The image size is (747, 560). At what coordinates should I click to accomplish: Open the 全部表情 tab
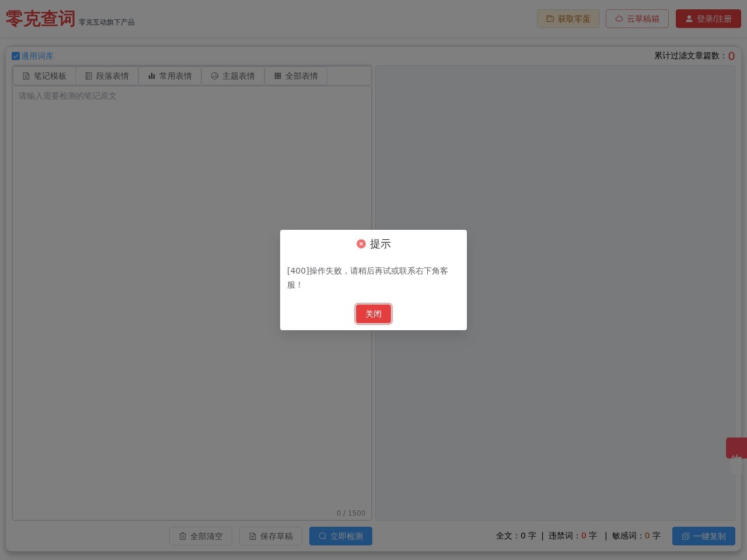coord(296,76)
